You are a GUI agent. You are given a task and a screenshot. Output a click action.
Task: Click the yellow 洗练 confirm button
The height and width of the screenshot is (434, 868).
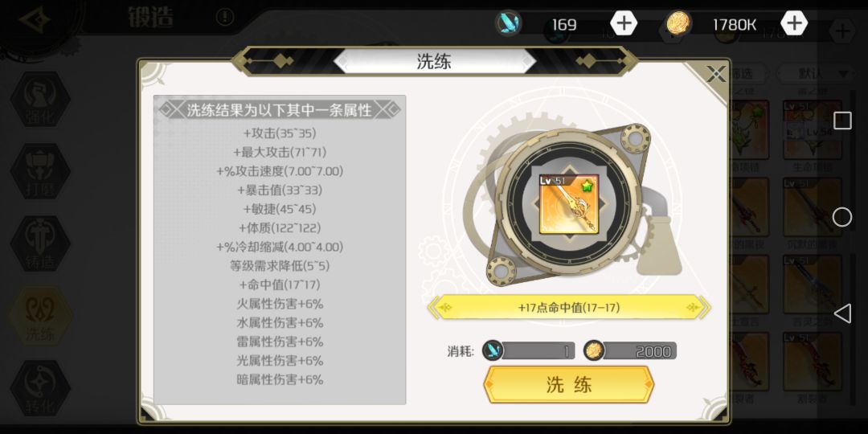click(568, 384)
